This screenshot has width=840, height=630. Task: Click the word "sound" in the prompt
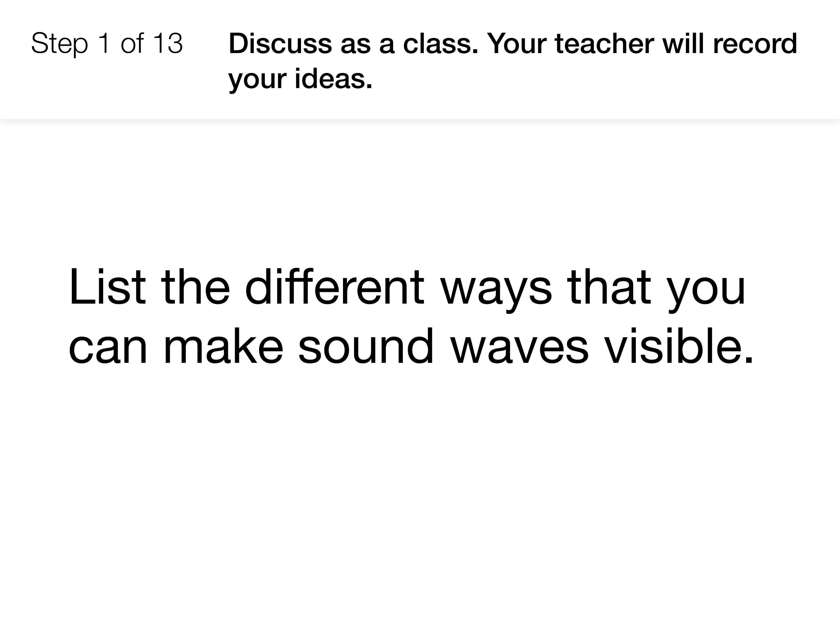[x=366, y=346]
